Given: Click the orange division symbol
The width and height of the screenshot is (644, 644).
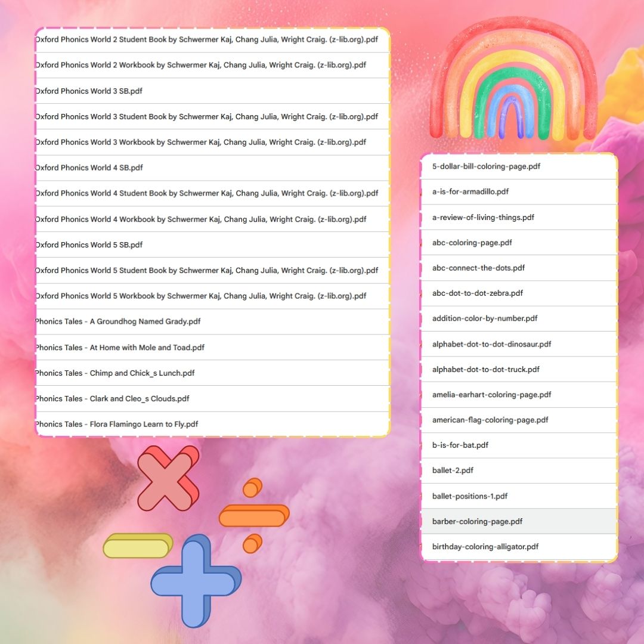Looking at the screenshot, I should click(253, 515).
